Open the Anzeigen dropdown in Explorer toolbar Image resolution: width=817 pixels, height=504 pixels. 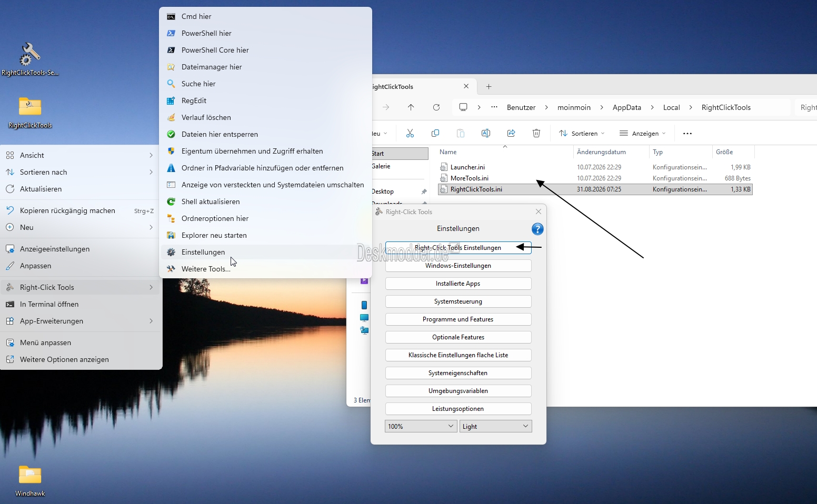tap(642, 134)
